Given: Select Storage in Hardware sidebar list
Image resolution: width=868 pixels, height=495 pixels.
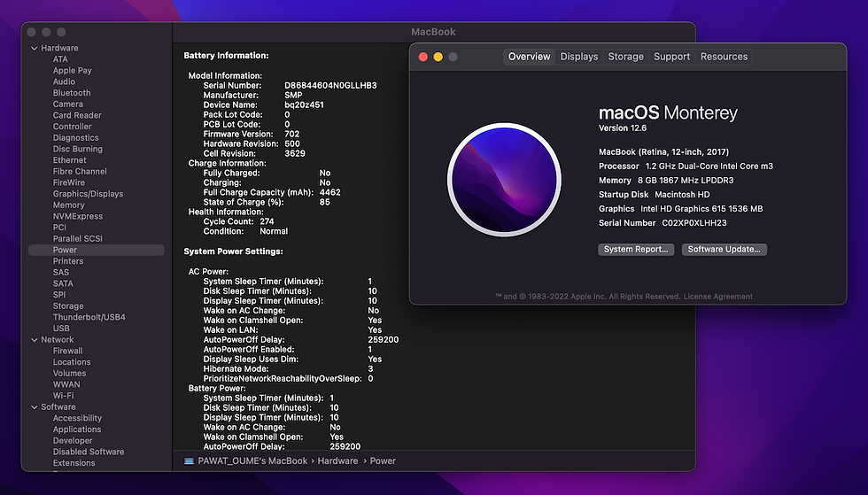Looking at the screenshot, I should click(x=69, y=306).
